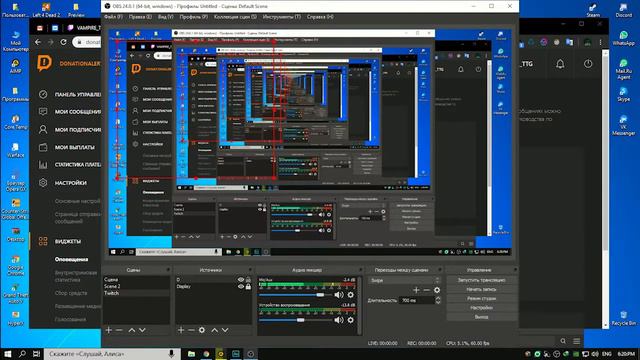Adjust transition duration stepper arrows
Screen dimensions: 640x360
coord(438,300)
